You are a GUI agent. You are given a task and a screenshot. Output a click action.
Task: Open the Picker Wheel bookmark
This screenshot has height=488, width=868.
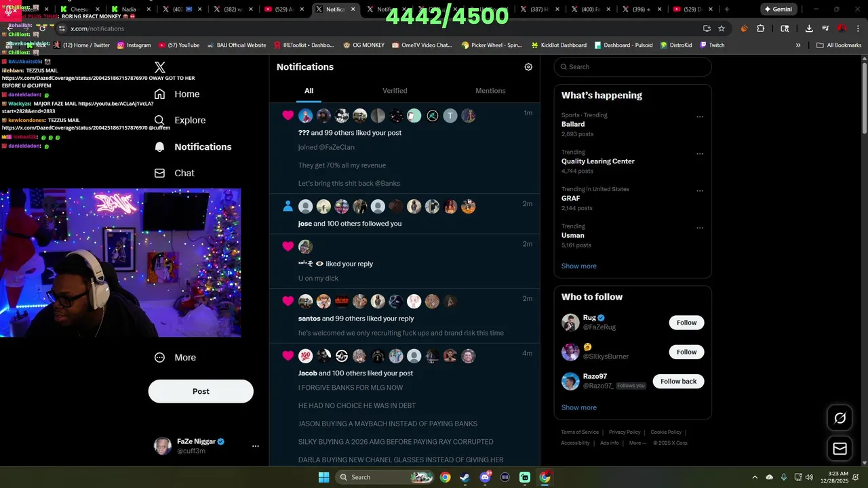(x=492, y=45)
